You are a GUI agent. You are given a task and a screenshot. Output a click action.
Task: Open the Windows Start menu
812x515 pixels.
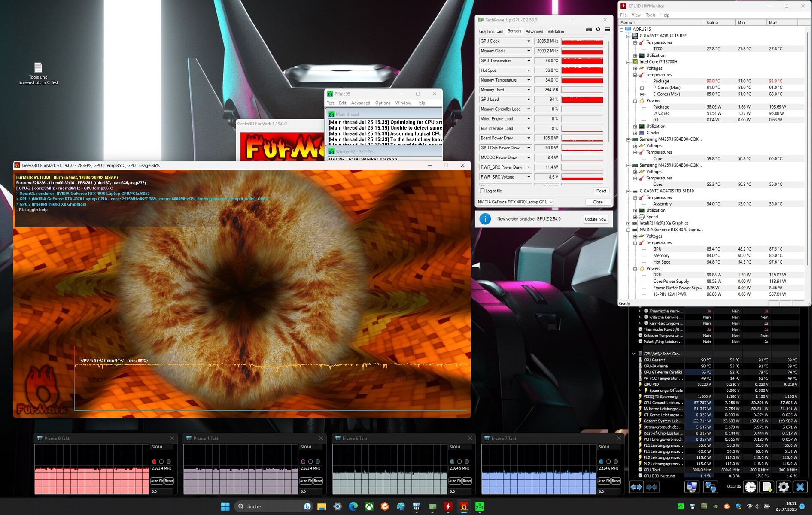225,506
